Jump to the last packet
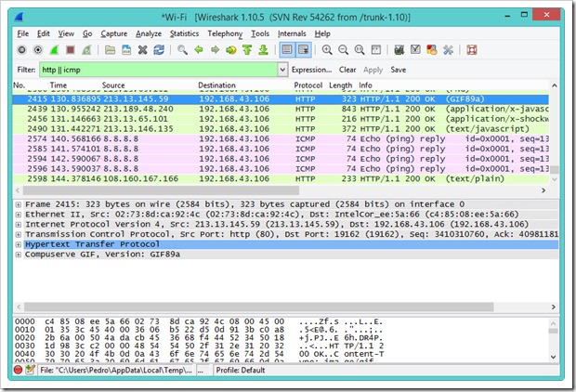 coord(264,49)
